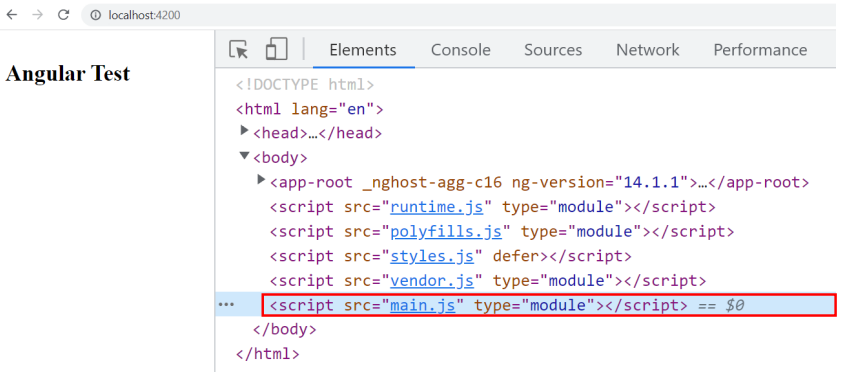The height and width of the screenshot is (378, 841).
Task: Open the runtime.js link
Action: (x=437, y=207)
